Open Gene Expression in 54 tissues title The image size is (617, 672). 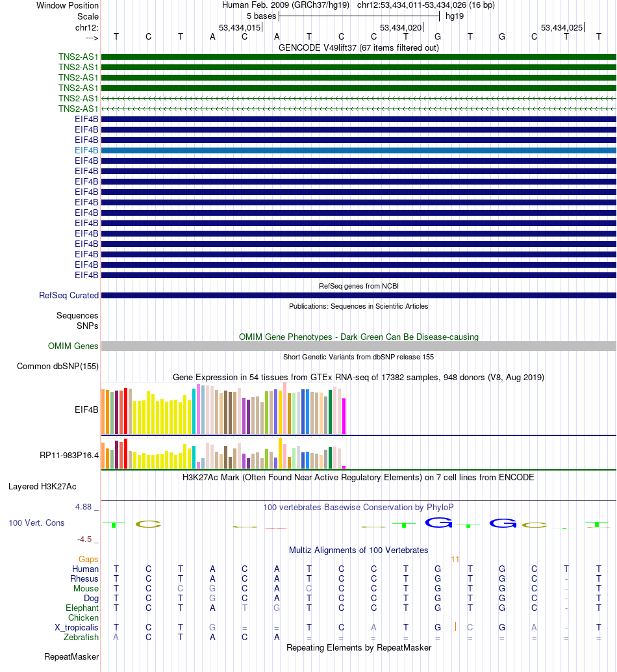359,377
